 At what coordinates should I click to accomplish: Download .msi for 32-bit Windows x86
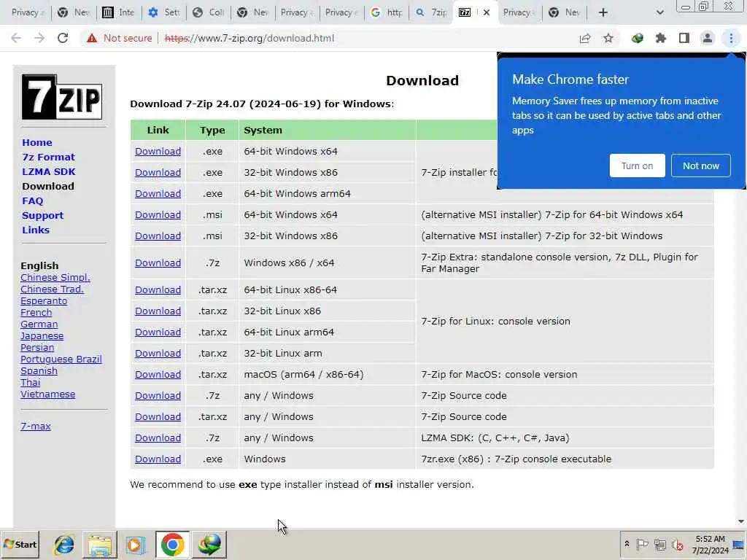click(x=158, y=236)
